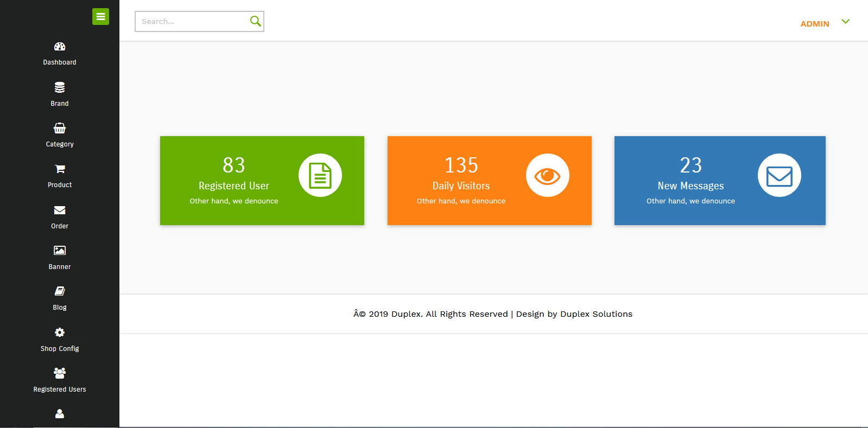Click the search magnifier icon
This screenshot has height=428, width=868.
tap(255, 21)
